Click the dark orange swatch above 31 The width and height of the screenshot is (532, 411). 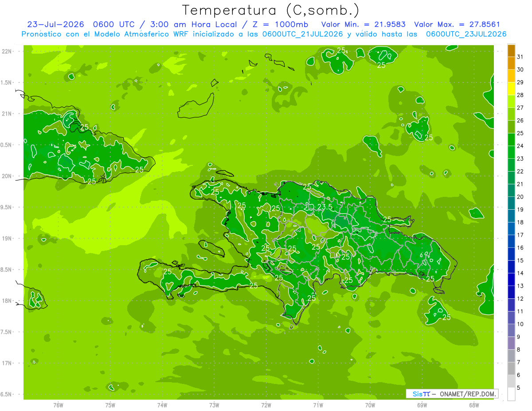click(x=511, y=50)
